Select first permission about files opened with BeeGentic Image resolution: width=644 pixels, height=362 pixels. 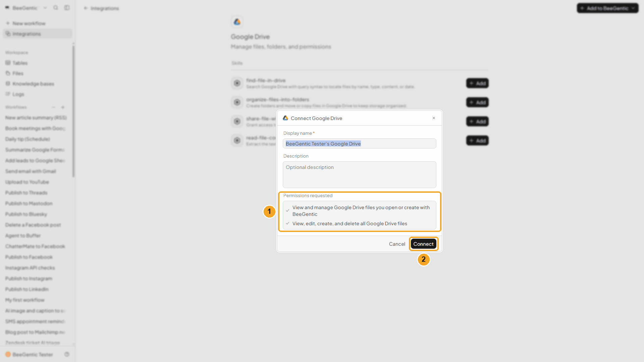[x=359, y=211]
